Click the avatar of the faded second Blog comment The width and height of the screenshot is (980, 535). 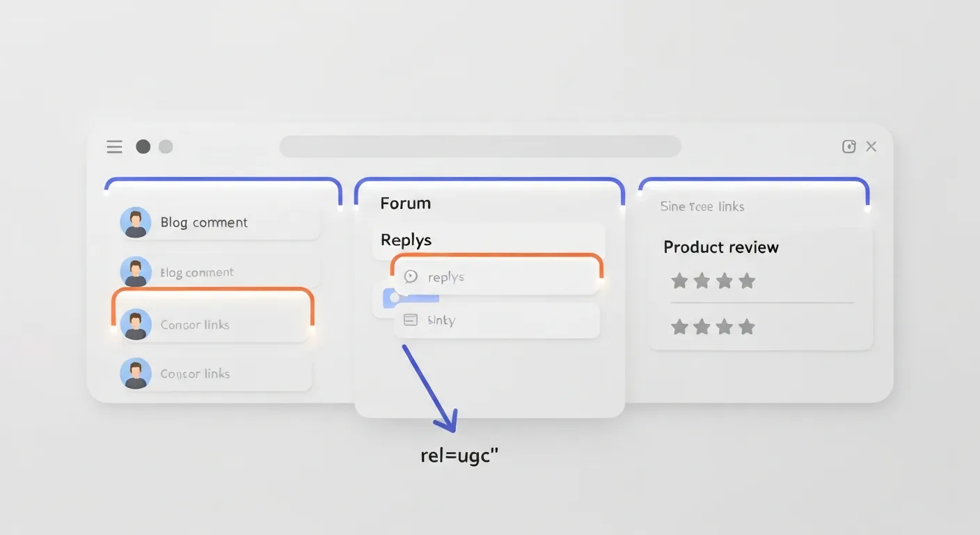pos(135,272)
